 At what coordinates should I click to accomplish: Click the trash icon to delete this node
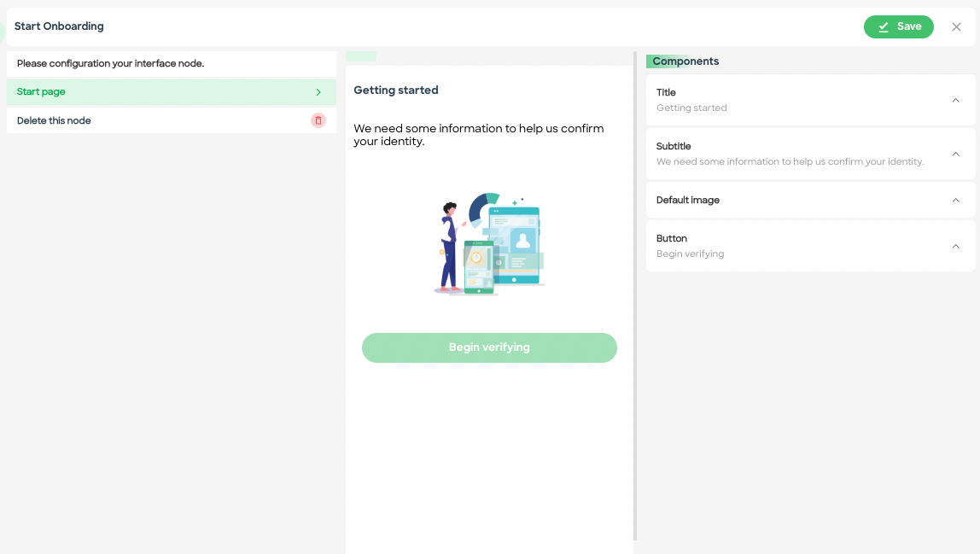(x=318, y=120)
